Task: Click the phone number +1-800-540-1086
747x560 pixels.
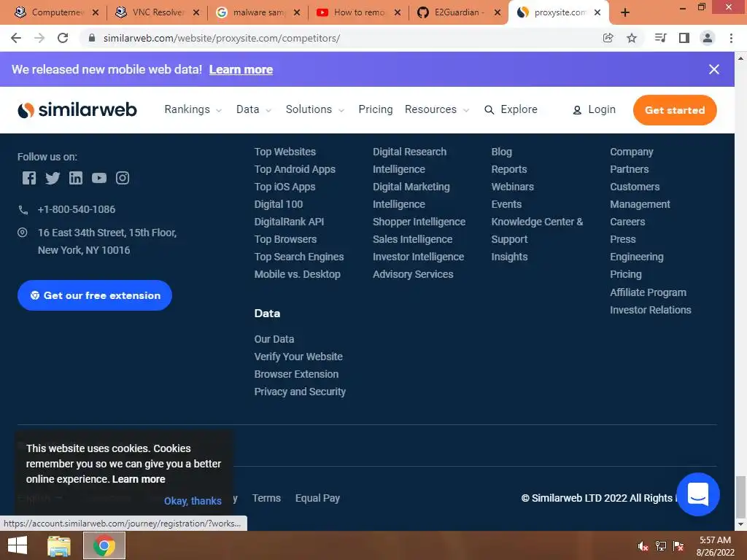Action: [77, 209]
